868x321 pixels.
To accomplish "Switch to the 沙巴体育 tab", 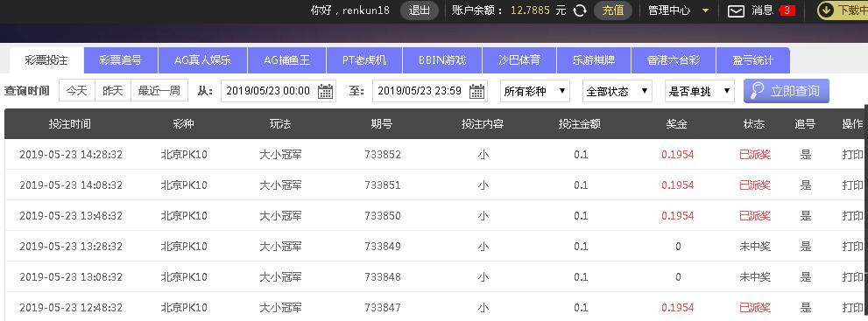I will 519,60.
